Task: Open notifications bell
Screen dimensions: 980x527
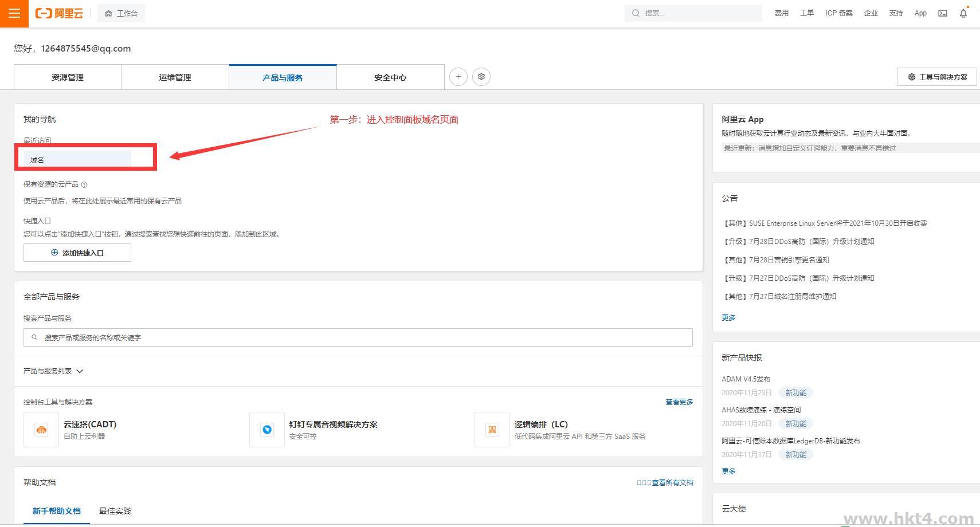Action: click(963, 13)
